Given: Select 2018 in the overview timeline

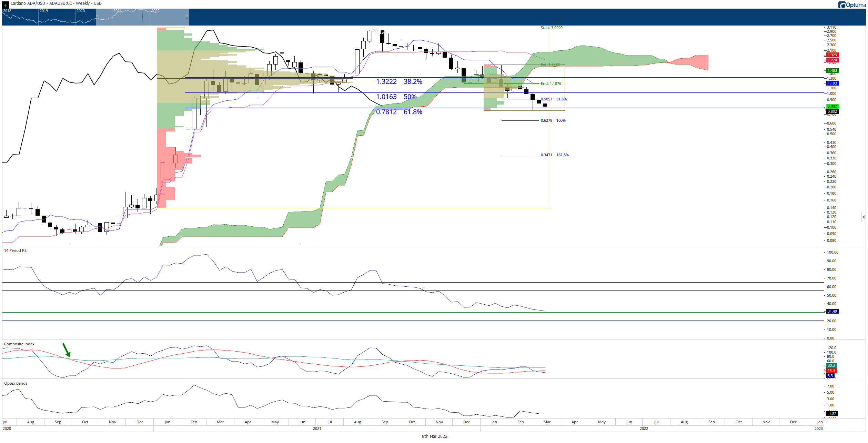Looking at the screenshot, I should tap(7, 11).
